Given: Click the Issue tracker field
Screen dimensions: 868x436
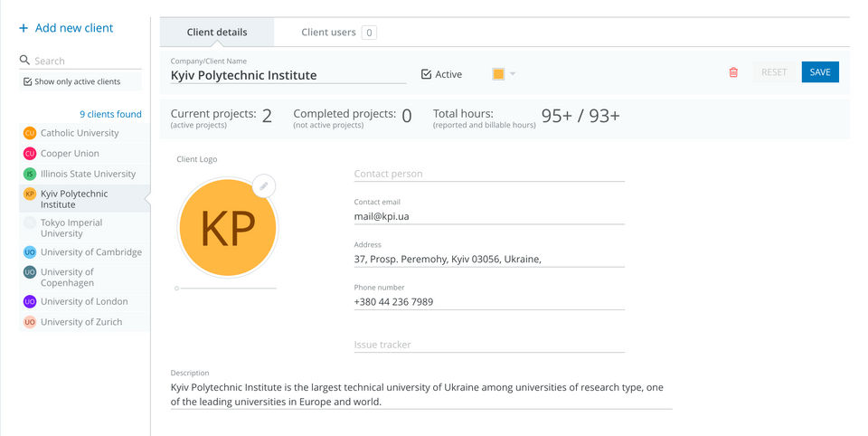Looking at the screenshot, I should point(489,345).
